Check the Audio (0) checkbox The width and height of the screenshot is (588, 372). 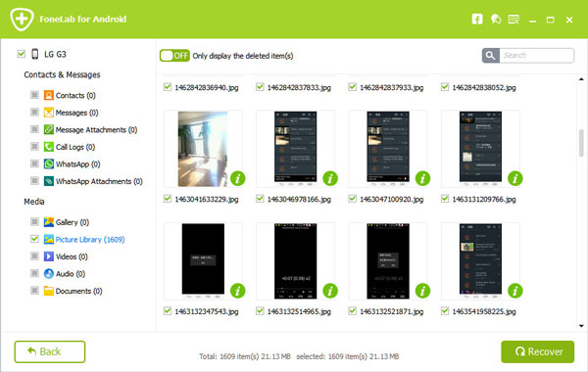click(x=34, y=273)
